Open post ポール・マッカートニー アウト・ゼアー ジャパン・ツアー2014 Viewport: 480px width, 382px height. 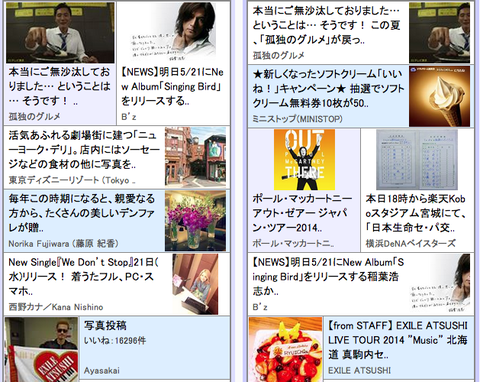[x=302, y=213]
